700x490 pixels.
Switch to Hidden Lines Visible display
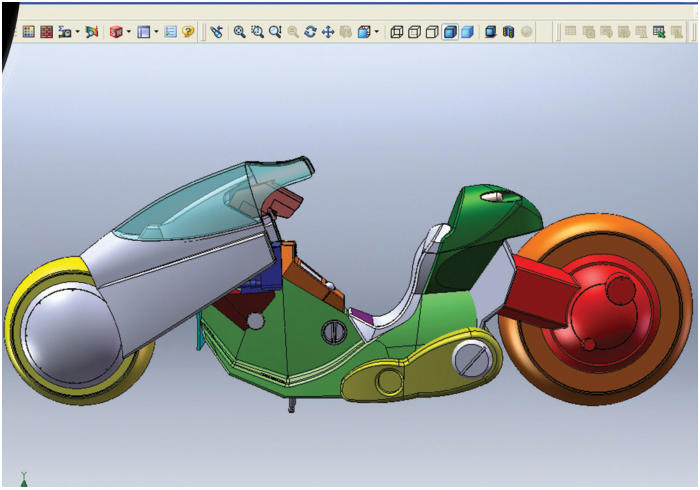(414, 32)
